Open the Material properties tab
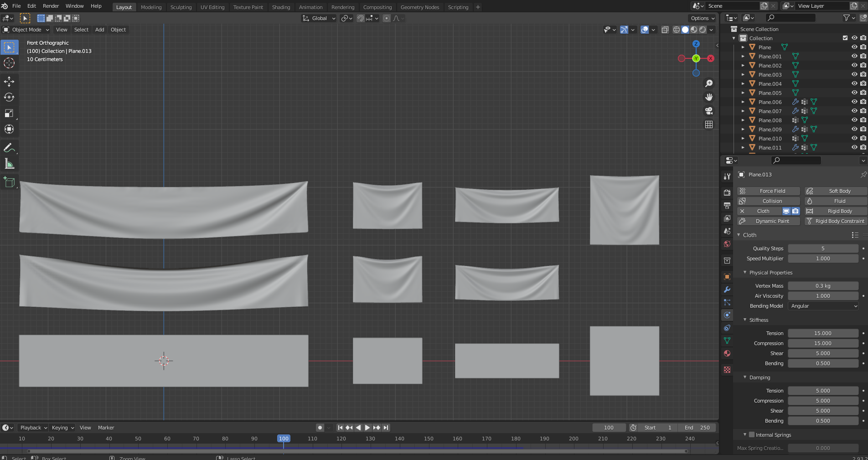 click(x=727, y=353)
